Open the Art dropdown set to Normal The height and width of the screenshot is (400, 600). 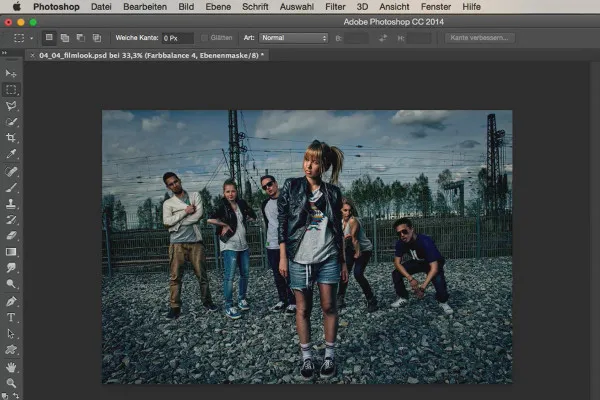coord(293,38)
